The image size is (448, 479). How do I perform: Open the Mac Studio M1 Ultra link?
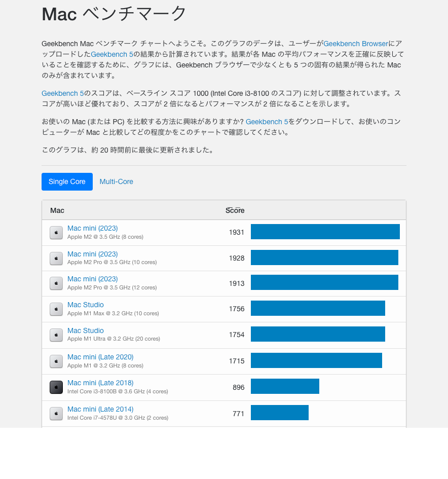[x=86, y=330]
